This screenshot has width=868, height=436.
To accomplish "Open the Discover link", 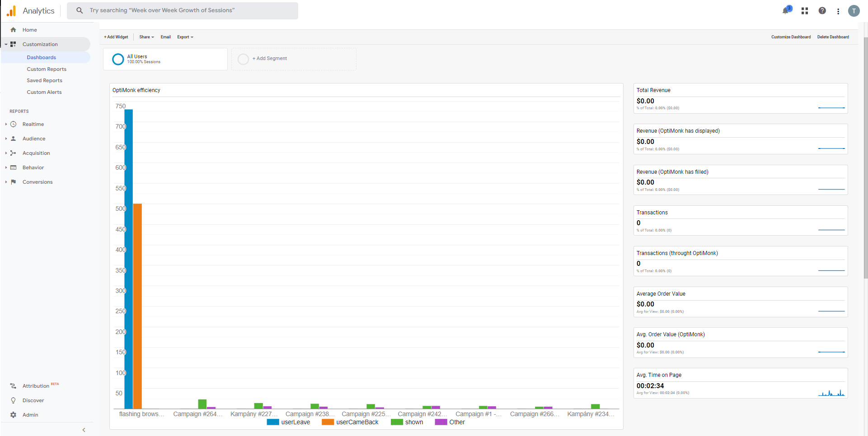I will (x=33, y=400).
